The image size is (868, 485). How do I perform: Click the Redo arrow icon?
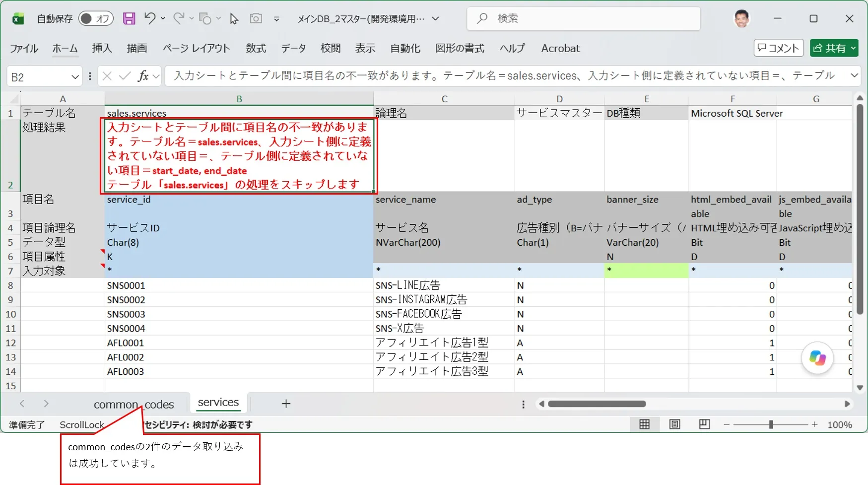coord(179,18)
